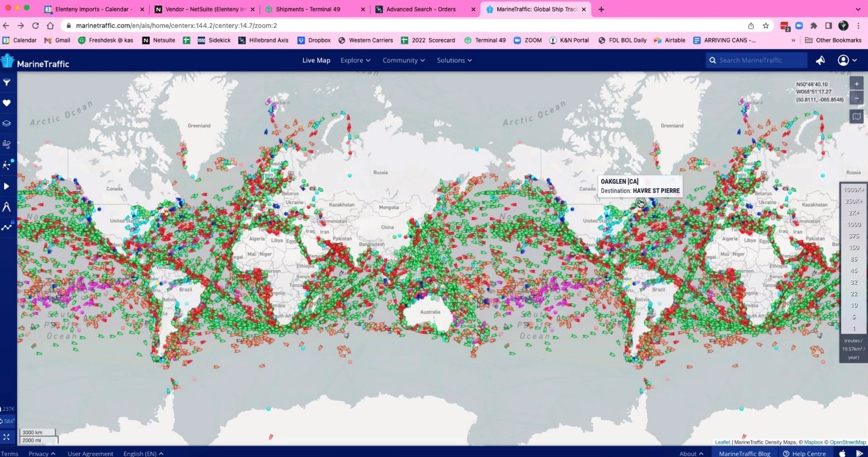Viewport: 868px width, 457px height.
Task: Click the OAKGLEN vessel marker on map
Action: [x=640, y=203]
